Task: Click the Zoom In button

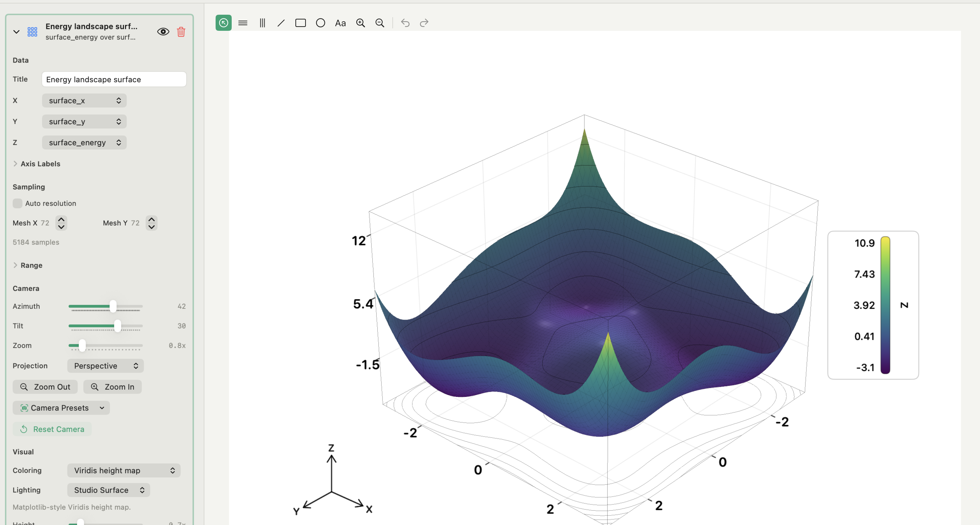Action: click(x=113, y=387)
